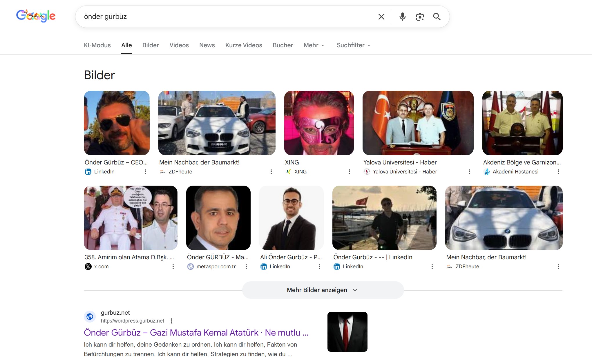Screen dimensions: 592x364
Task: Click into the search input field
Action: pyautogui.click(x=226, y=17)
